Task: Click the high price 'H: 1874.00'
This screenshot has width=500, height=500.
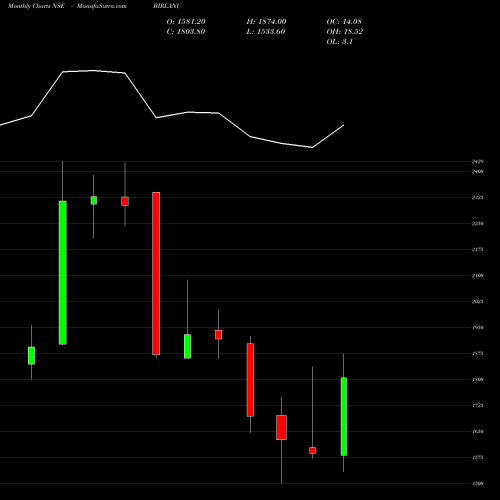Action: pyautogui.click(x=266, y=22)
